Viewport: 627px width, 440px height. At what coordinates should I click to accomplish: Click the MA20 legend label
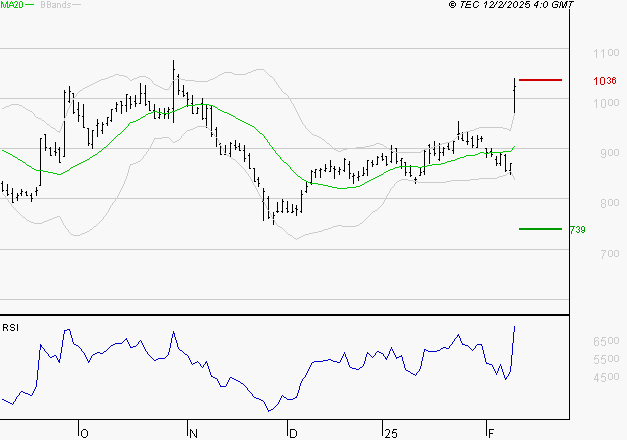coord(12,6)
